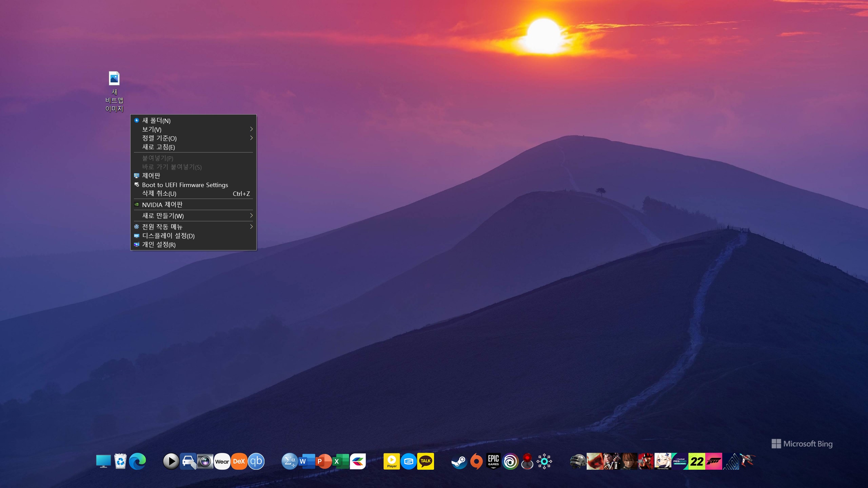Screen dimensions: 868x488
Task: Launch the green 22 game icon
Action: pyautogui.click(x=697, y=461)
